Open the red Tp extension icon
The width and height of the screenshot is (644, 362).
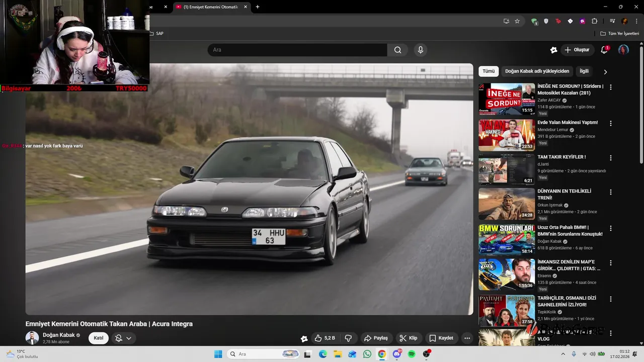tap(558, 21)
